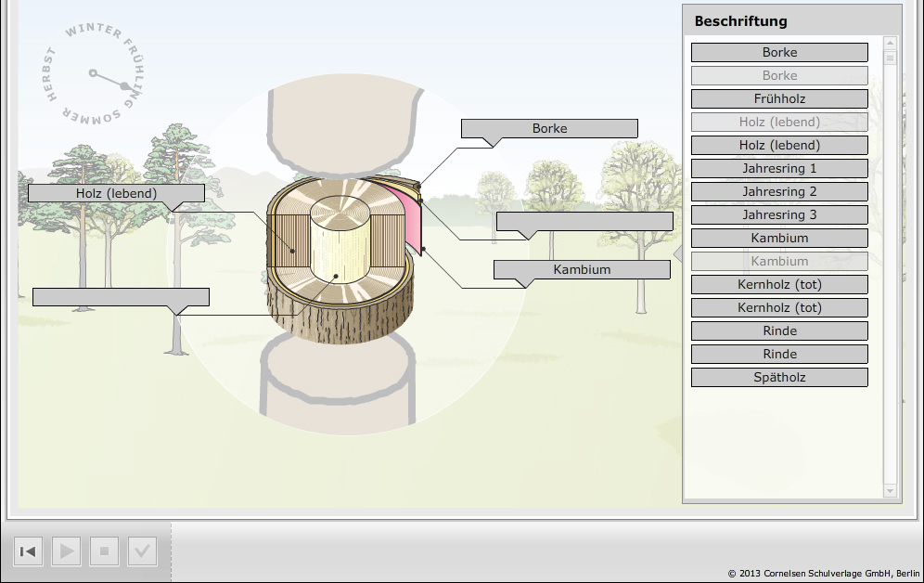Pick the Jahresring 2 label
The height and width of the screenshot is (583, 924).
pos(779,191)
